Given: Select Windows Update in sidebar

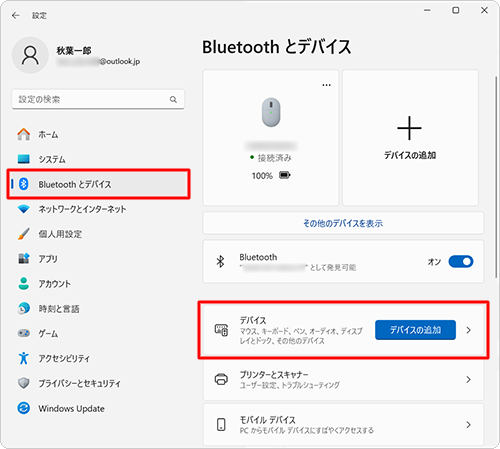Looking at the screenshot, I should tap(98, 408).
